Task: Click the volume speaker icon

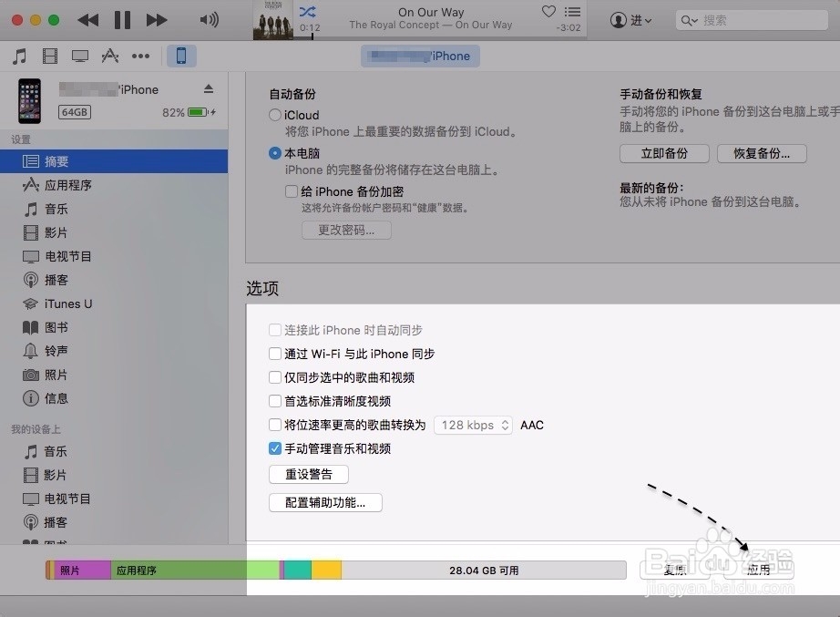Action: 209,20
